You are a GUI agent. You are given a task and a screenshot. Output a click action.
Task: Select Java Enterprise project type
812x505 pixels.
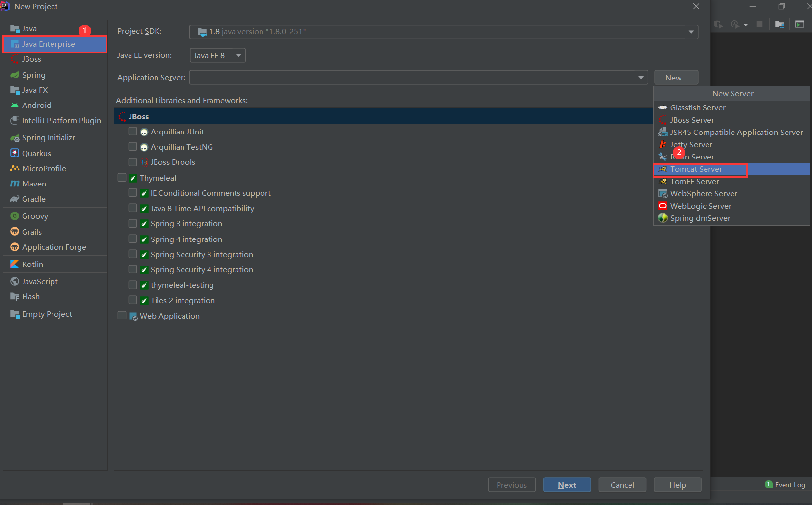click(x=55, y=44)
